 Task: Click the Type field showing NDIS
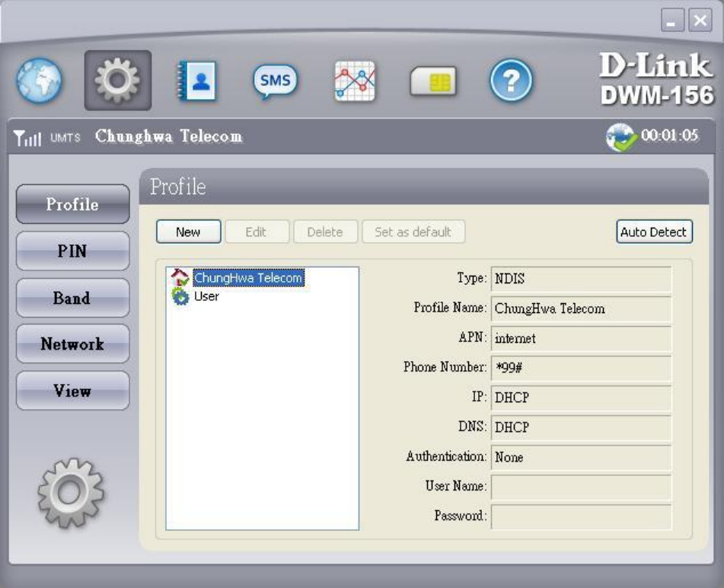pos(582,279)
